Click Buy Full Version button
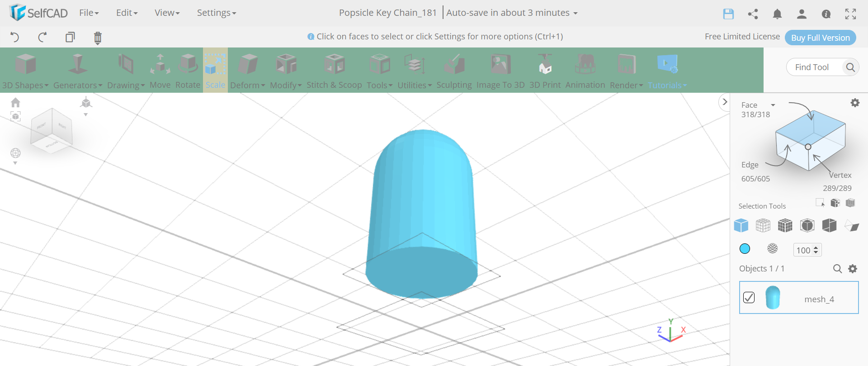The image size is (868, 366). pos(820,38)
